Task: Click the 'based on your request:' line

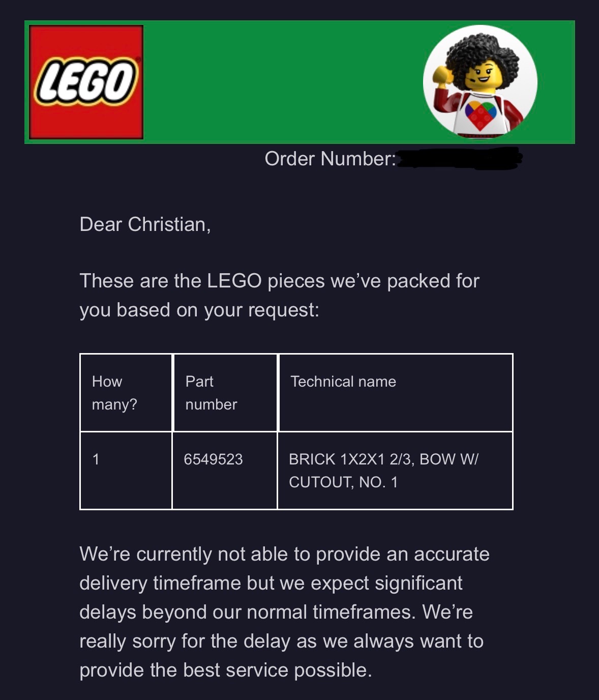Action: (x=199, y=310)
